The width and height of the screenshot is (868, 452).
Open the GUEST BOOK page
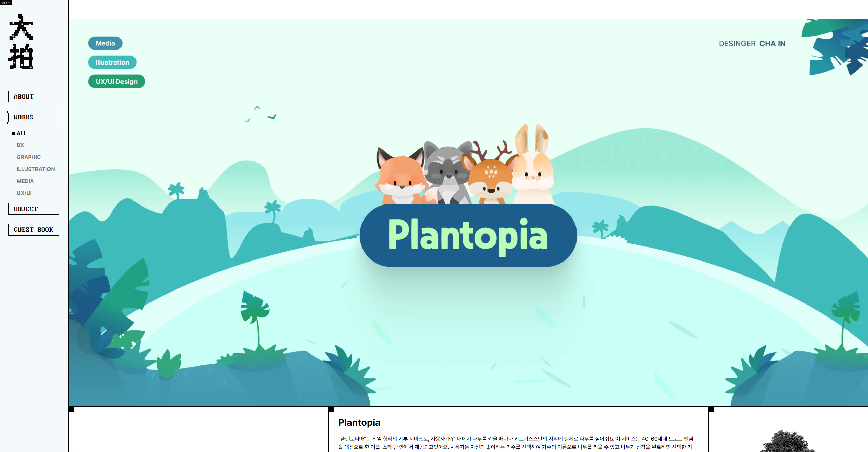[34, 230]
